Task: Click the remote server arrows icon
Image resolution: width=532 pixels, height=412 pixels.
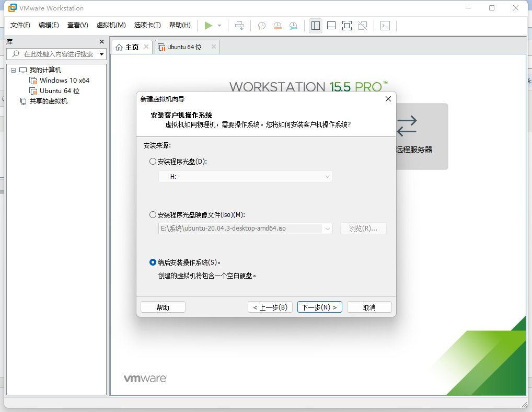Action: tap(407, 126)
